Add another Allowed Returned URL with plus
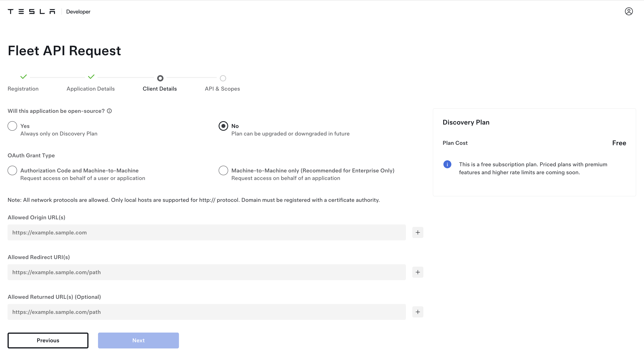The width and height of the screenshot is (644, 356). click(417, 312)
